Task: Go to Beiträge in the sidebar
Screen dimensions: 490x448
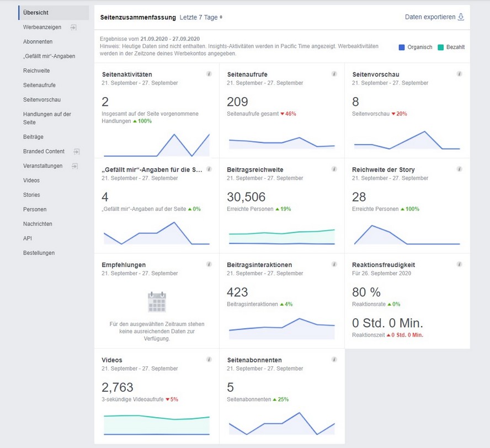Action: coord(33,137)
